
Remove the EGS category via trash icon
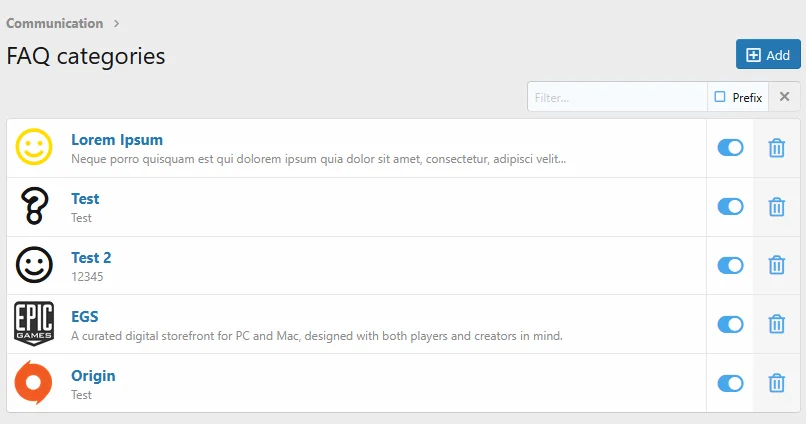click(x=776, y=324)
